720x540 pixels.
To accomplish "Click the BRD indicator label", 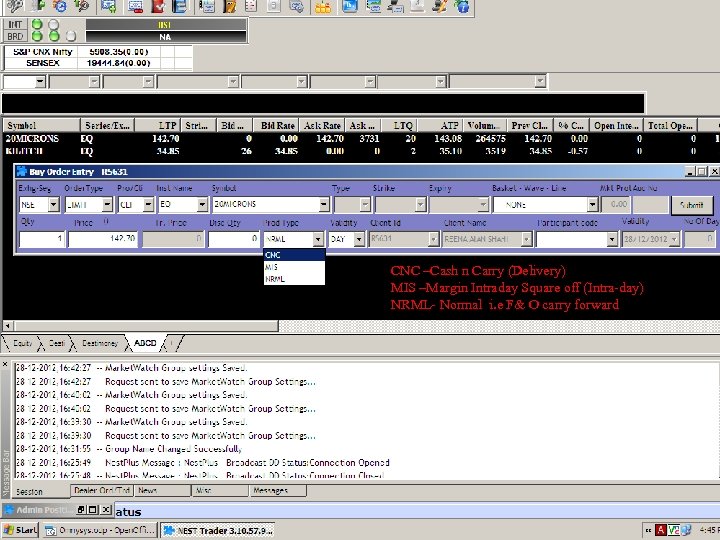I will tap(15, 36).
